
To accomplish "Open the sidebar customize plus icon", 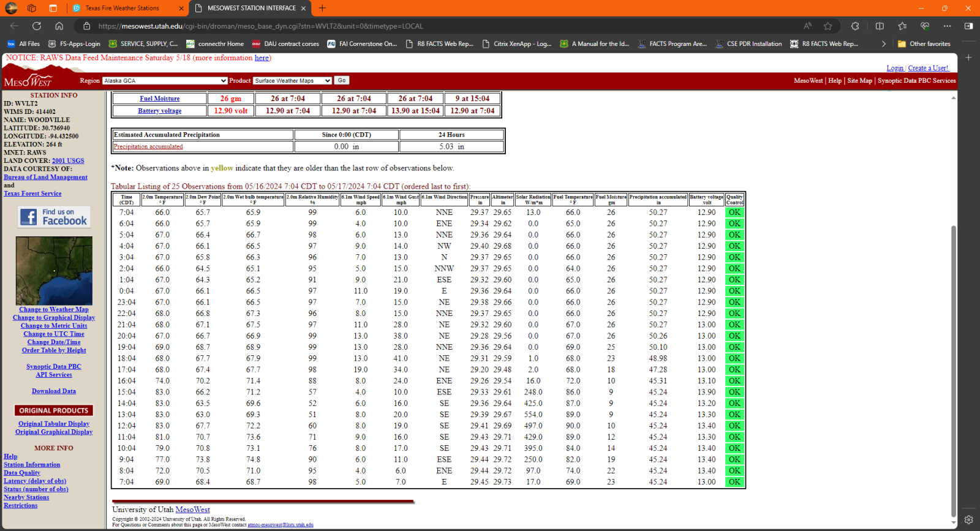I will click(968, 57).
